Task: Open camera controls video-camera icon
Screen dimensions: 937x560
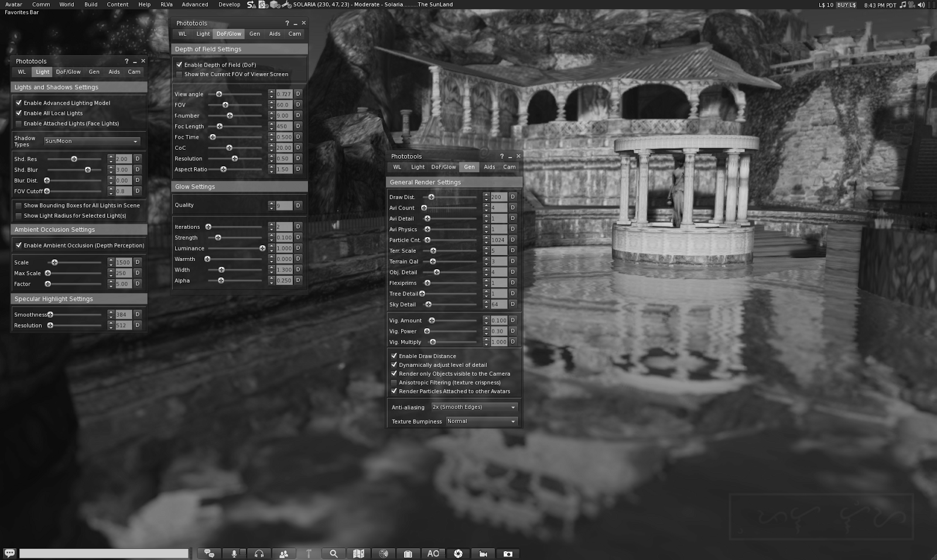Action: tap(483, 554)
